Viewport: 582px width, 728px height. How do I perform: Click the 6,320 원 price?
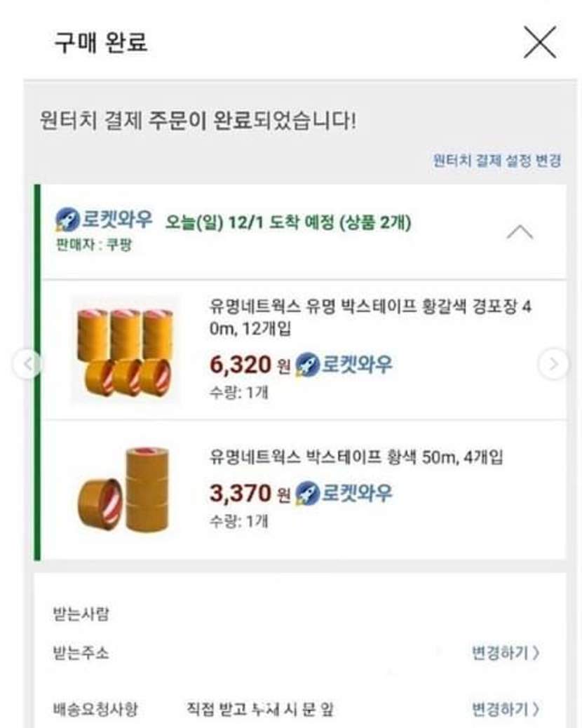point(249,365)
